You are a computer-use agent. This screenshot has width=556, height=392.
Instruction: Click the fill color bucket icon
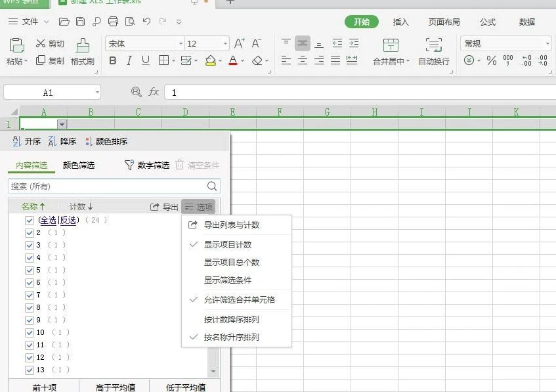click(x=211, y=60)
